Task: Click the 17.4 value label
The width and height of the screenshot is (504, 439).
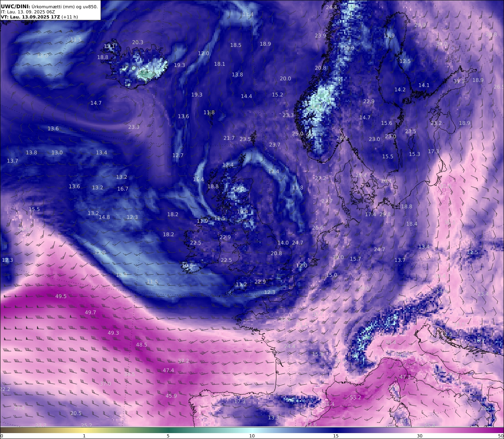Action: click(x=371, y=214)
